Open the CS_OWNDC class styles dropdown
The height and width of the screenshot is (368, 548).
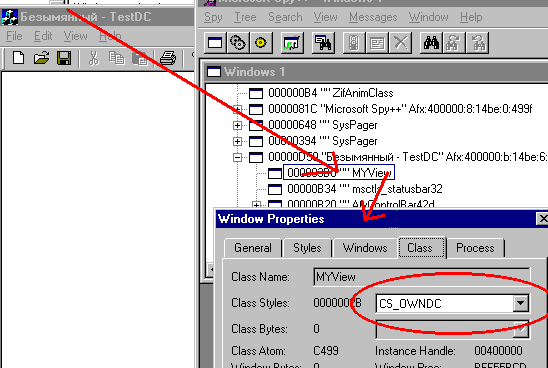click(520, 303)
